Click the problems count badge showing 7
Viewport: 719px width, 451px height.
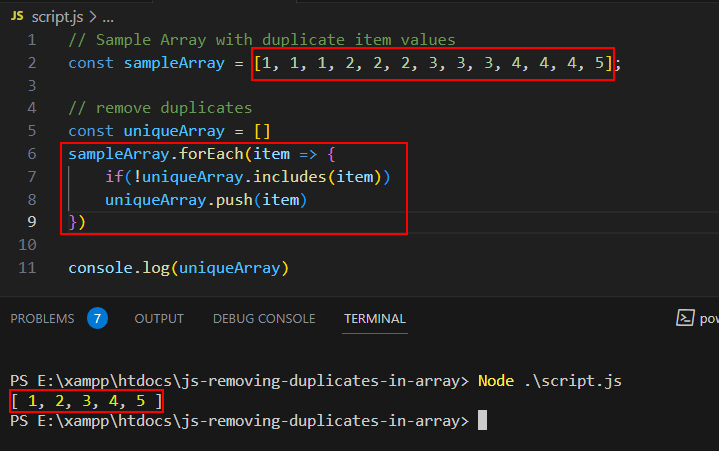click(x=97, y=319)
